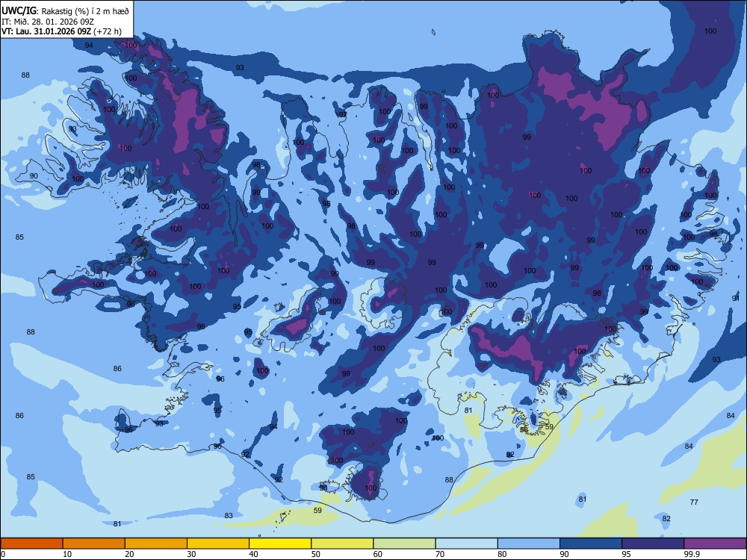Click the pale blue 70–80 legend swatch
This screenshot has width=747, height=560.
click(466, 544)
